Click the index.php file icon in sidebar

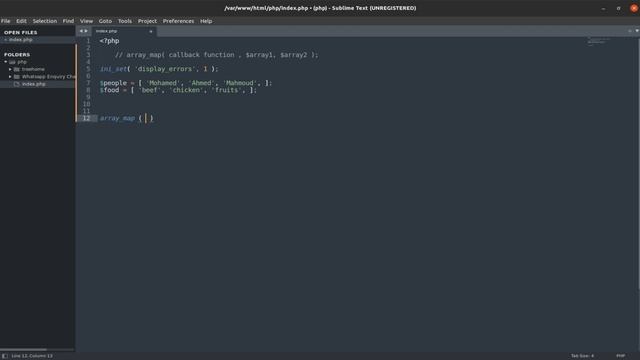click(17, 84)
